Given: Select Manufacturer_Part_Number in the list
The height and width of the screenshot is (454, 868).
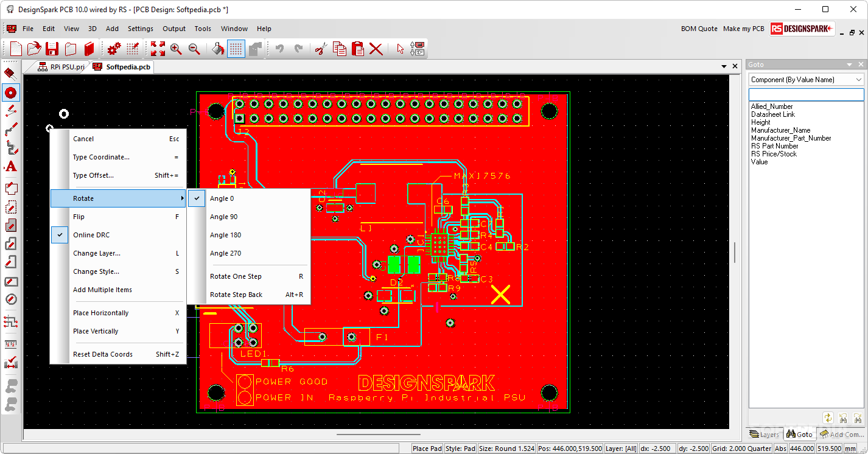Looking at the screenshot, I should point(791,138).
